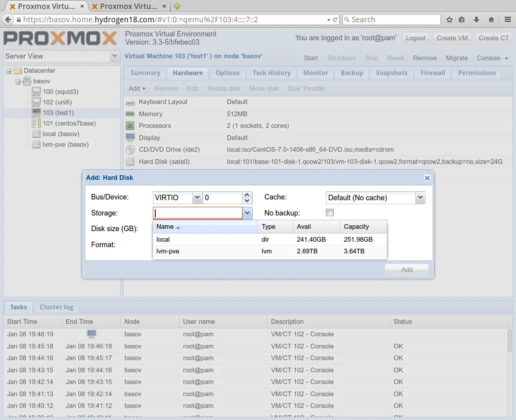This screenshot has height=420, width=516.
Task: Open the bookmarks list icon
Action: point(462,20)
